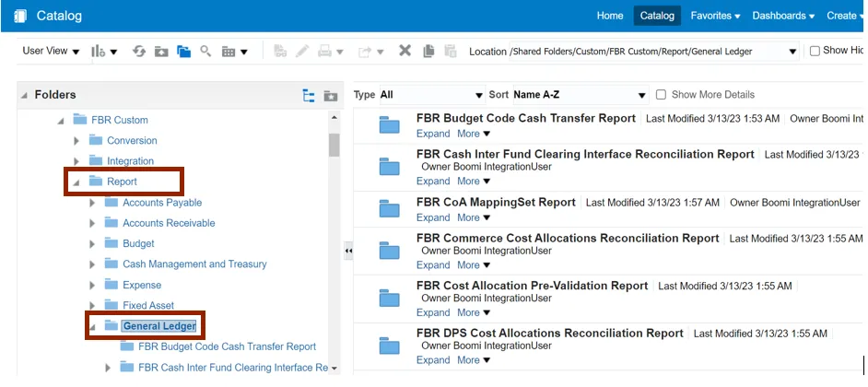Click the Home link in header
Screen dimensions: 868x387
pyautogui.click(x=610, y=16)
